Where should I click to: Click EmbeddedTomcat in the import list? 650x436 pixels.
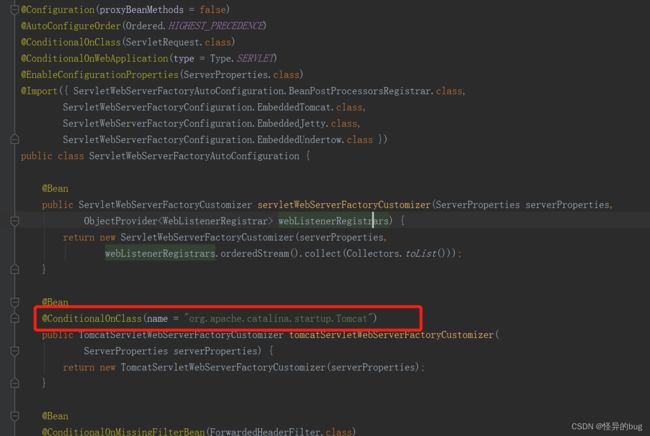[294, 107]
